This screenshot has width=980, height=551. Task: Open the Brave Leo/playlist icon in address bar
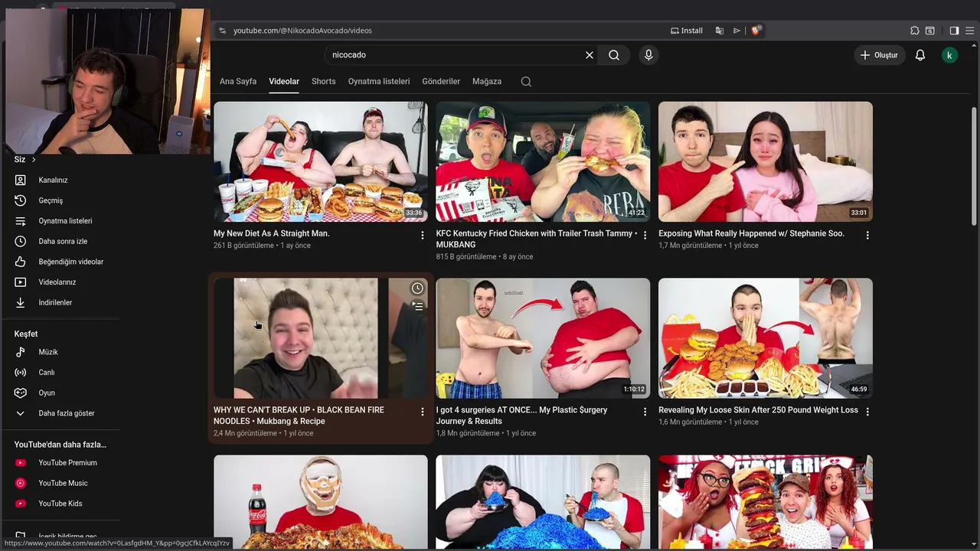tap(737, 31)
